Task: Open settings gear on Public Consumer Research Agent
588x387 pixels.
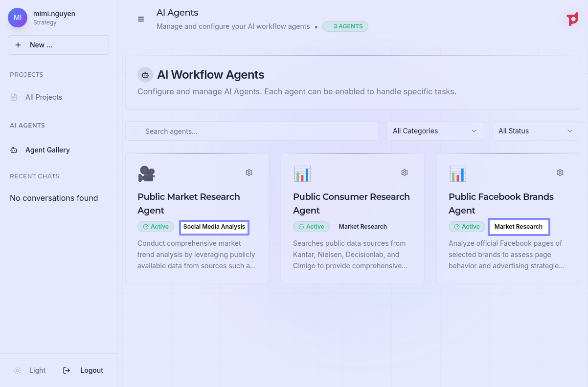Action: (x=405, y=172)
